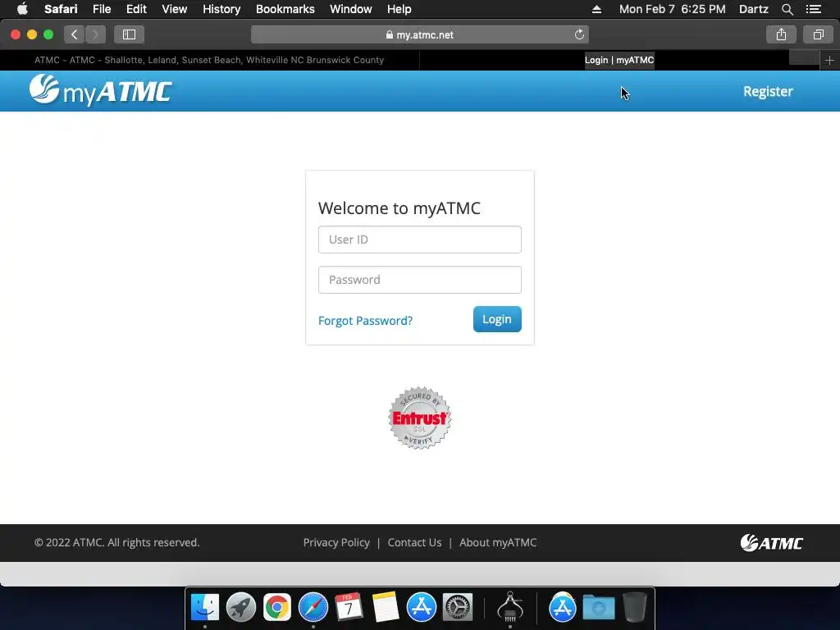Image resolution: width=840 pixels, height=630 pixels.
Task: Open the Share button in Safari toolbar
Action: pyautogui.click(x=781, y=34)
